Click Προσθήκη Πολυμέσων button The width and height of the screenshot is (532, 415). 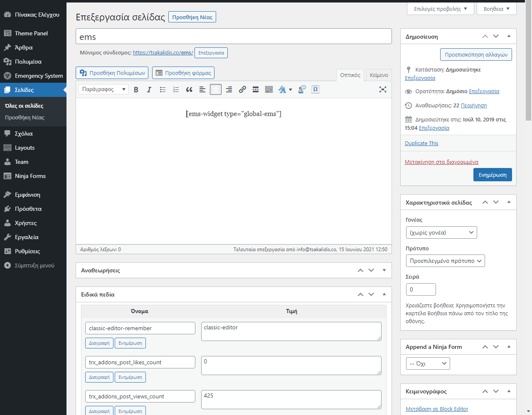point(112,73)
